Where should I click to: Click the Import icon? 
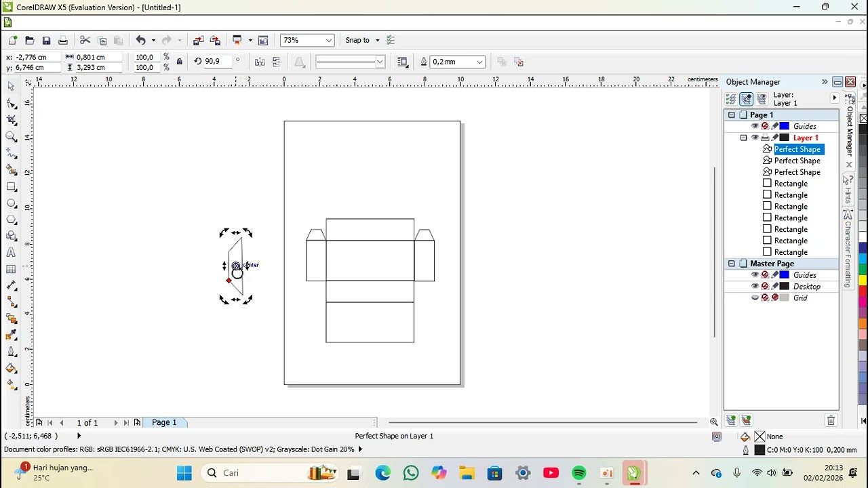[198, 41]
